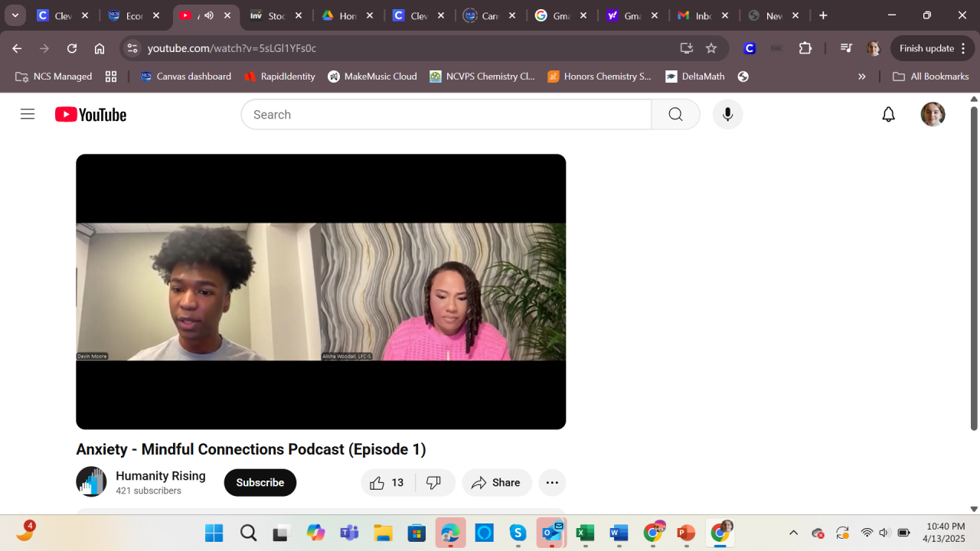Open File Explorer from taskbar
Viewport: 980px width, 551px height.
pos(383,533)
